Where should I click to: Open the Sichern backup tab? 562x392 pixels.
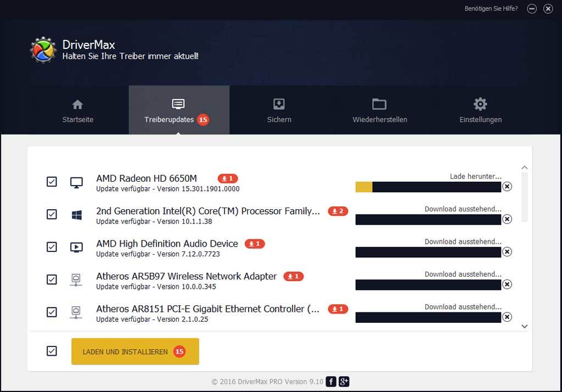point(279,111)
